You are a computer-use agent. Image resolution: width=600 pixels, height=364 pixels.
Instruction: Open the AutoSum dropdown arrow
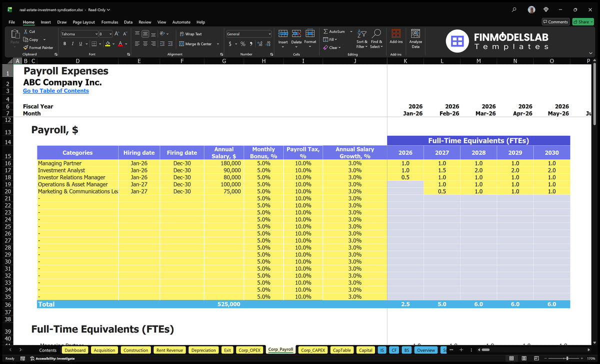click(351, 31)
